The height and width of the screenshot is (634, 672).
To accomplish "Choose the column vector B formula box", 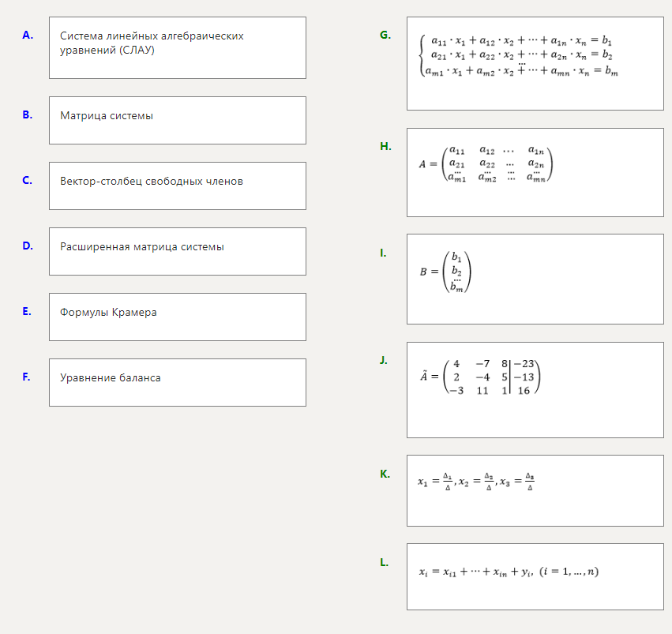I will pyautogui.click(x=535, y=279).
